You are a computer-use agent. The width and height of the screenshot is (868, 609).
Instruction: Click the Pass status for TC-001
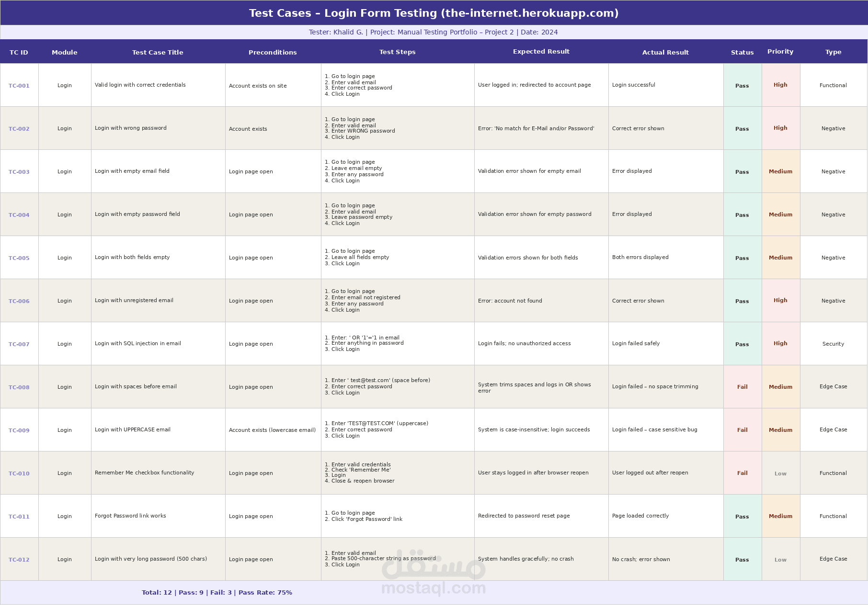pyautogui.click(x=742, y=85)
